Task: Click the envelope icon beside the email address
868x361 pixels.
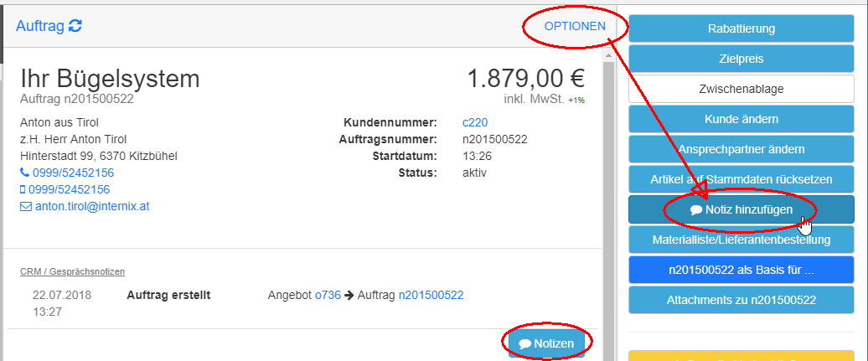Action: pyautogui.click(x=25, y=207)
